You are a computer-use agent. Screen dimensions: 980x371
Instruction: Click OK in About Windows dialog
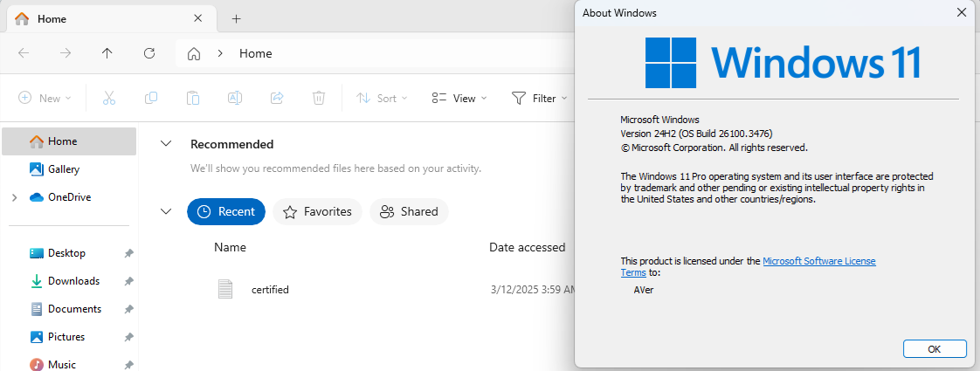point(934,349)
